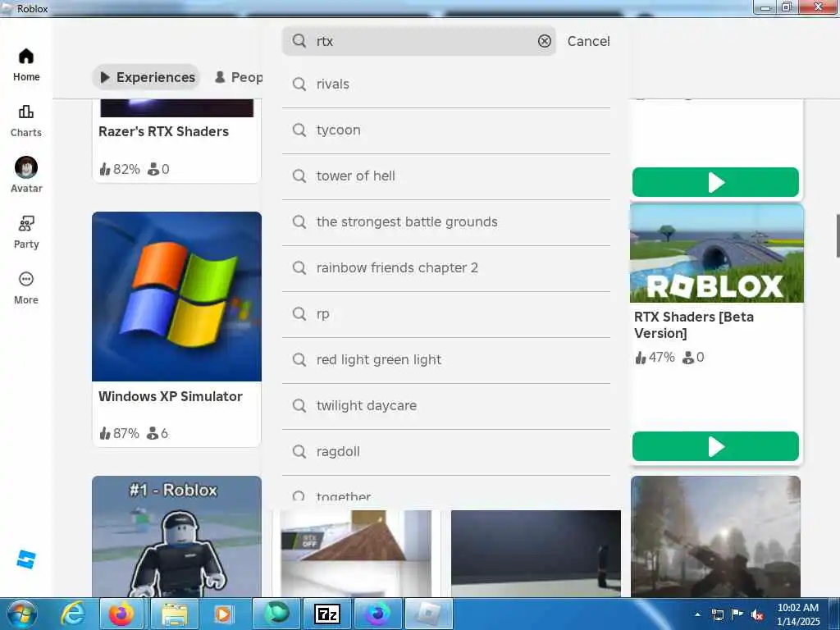Choose the rivals search suggestion
The width and height of the screenshot is (840, 630).
point(446,84)
